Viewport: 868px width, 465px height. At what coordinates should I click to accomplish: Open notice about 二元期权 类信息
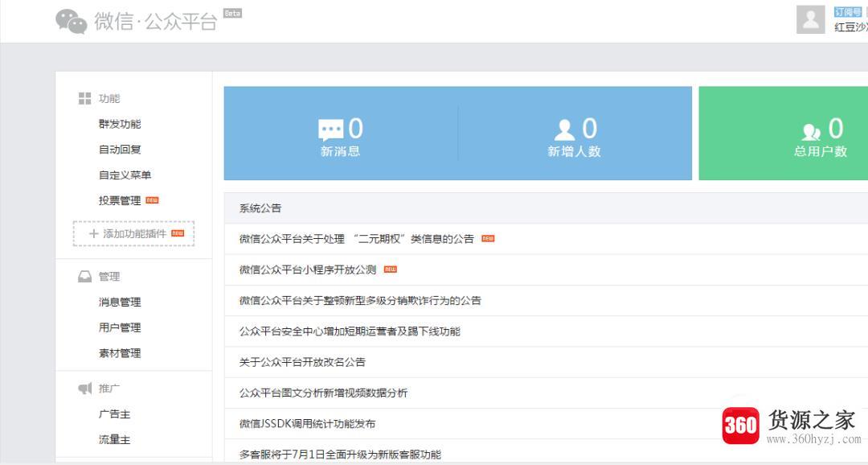(x=357, y=239)
